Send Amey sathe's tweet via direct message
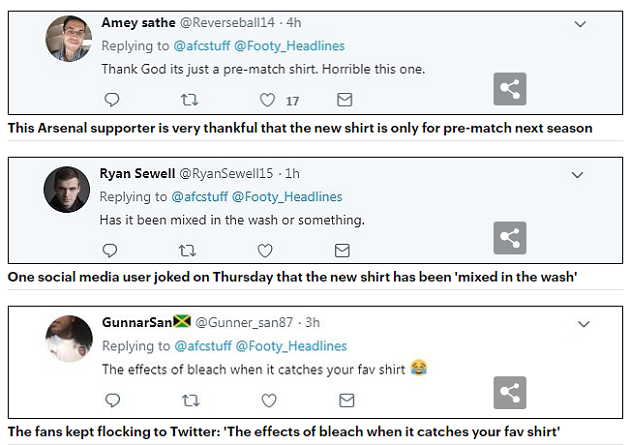This screenshot has height=445, width=630. pyautogui.click(x=344, y=100)
